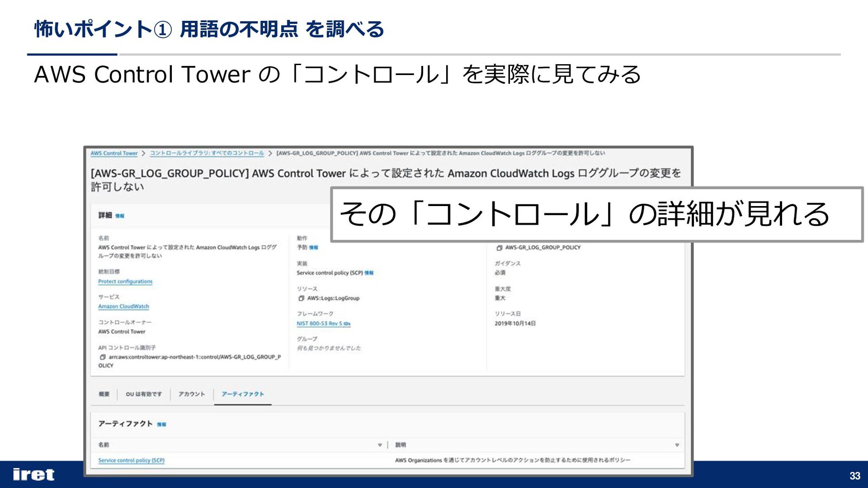Click 情報 link next to アーティファクト heading

[162, 424]
